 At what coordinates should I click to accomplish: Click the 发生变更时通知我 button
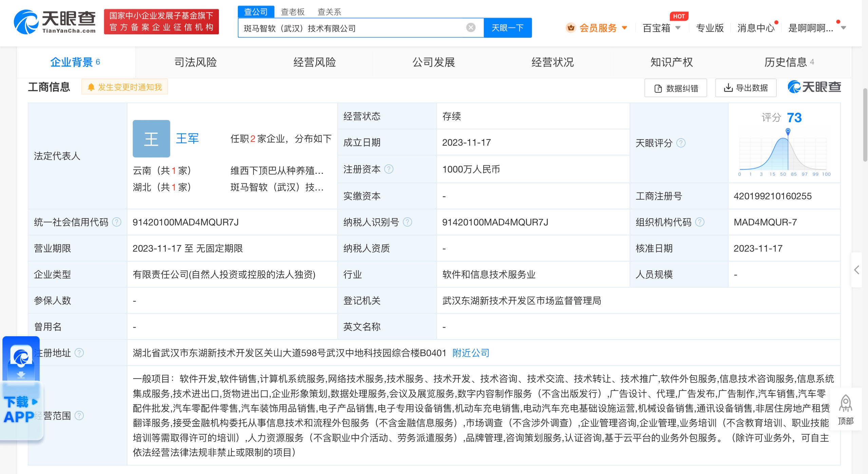(x=125, y=87)
